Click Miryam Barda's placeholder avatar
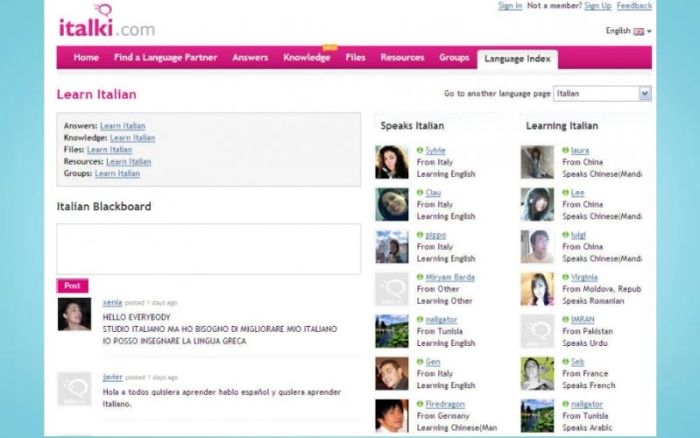Screen dimensions: 700x438 [x=392, y=289]
